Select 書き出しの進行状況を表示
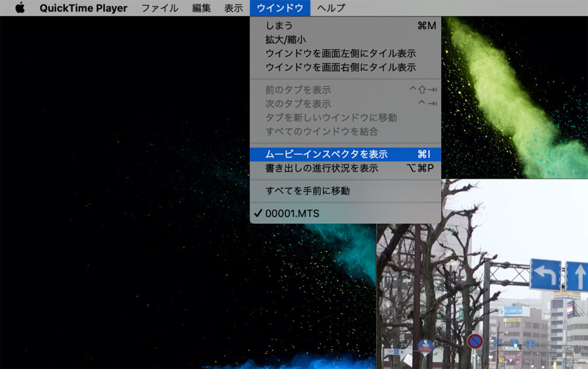The image size is (588, 369). [321, 168]
